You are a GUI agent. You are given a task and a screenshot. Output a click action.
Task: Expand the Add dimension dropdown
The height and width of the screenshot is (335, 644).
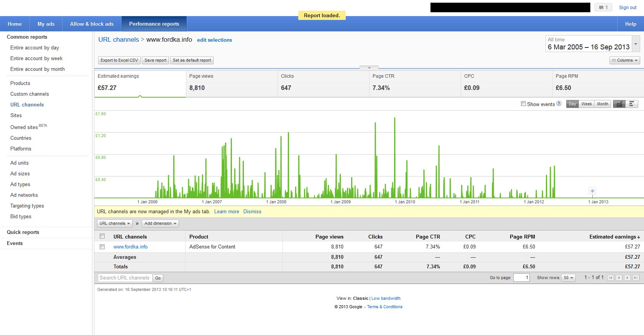(160, 223)
